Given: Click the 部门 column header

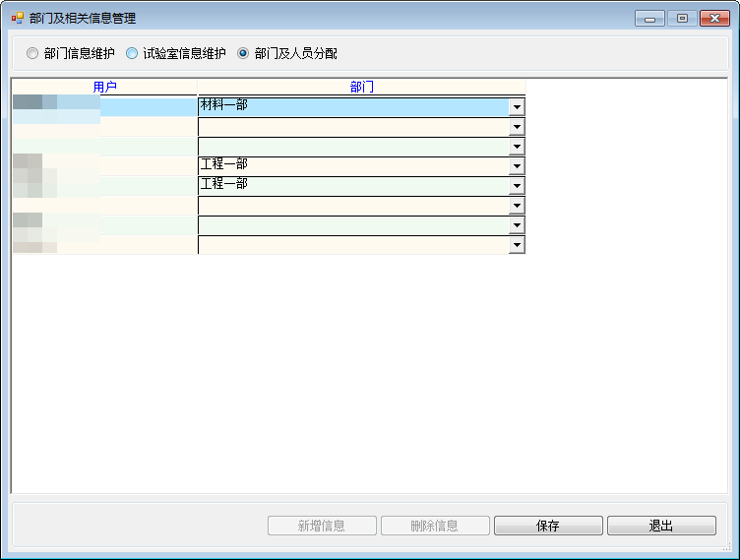Looking at the screenshot, I should click(x=361, y=87).
